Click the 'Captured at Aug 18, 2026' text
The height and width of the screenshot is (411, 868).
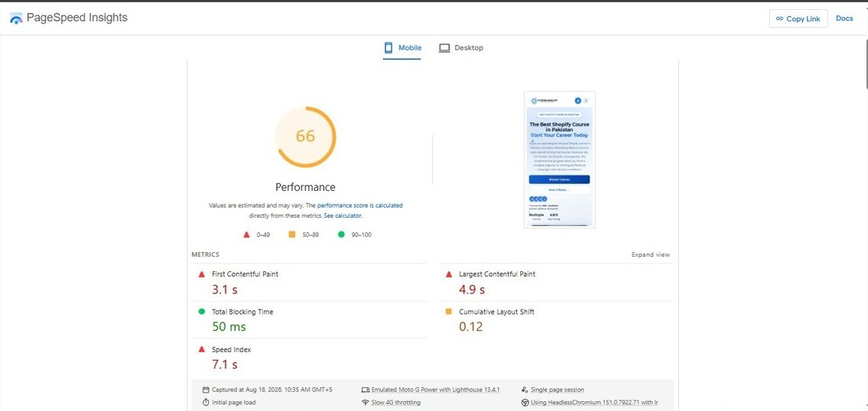[x=271, y=390]
